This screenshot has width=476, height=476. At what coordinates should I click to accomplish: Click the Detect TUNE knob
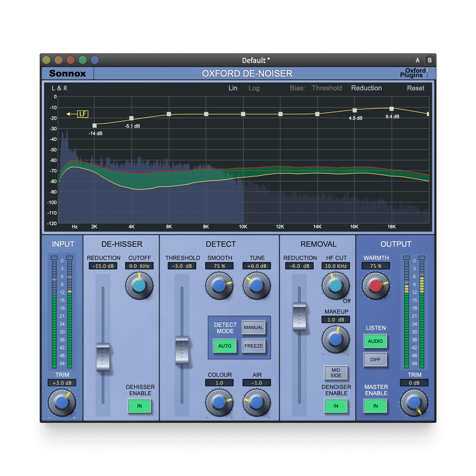pos(257,286)
